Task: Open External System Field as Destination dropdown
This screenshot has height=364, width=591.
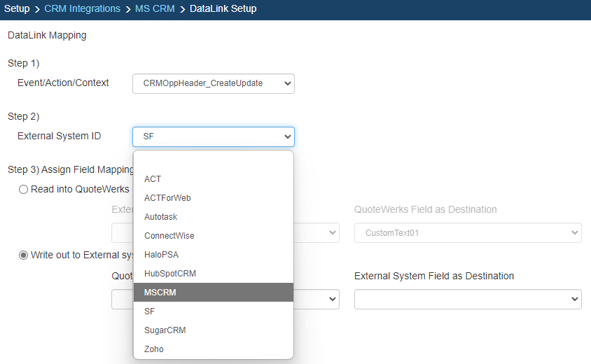Action: point(467,300)
